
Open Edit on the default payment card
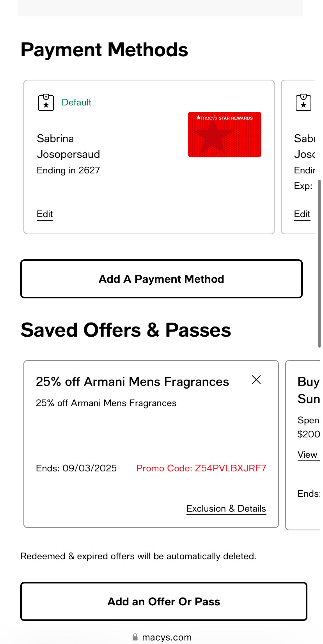45,214
